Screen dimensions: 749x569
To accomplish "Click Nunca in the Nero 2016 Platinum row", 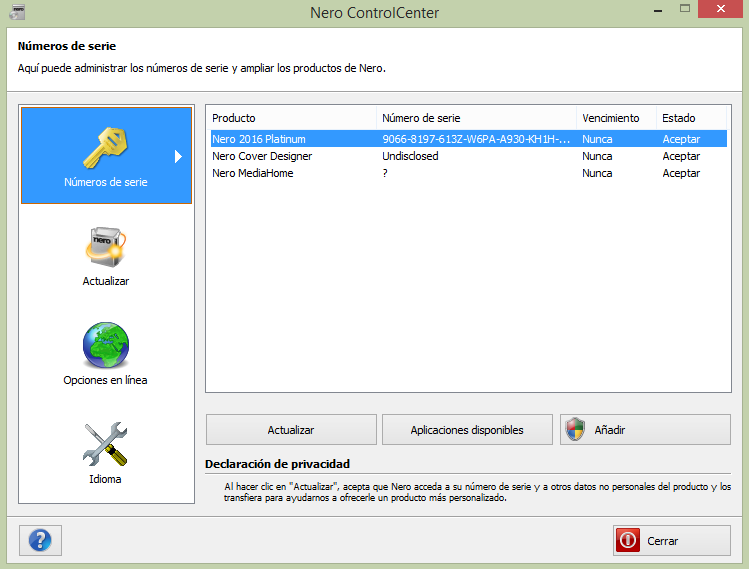I will (x=597, y=139).
